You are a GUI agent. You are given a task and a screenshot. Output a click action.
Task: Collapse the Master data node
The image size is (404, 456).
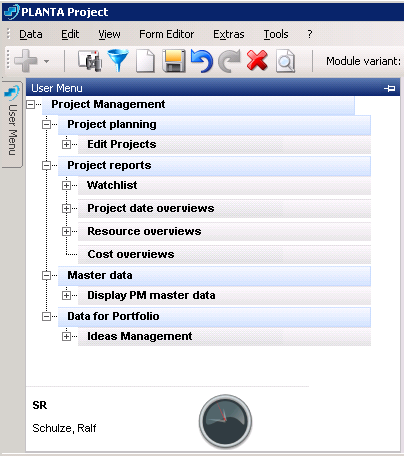[46, 276]
